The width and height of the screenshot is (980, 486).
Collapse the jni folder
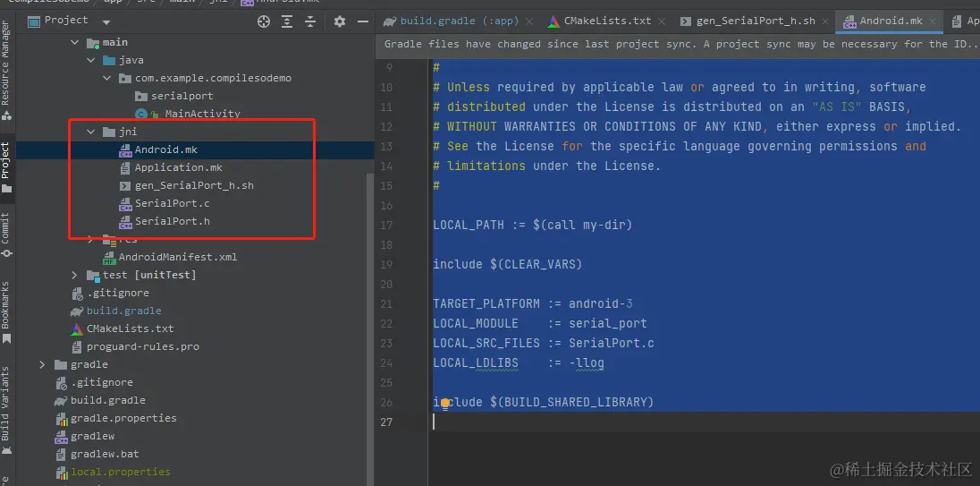[x=91, y=132]
